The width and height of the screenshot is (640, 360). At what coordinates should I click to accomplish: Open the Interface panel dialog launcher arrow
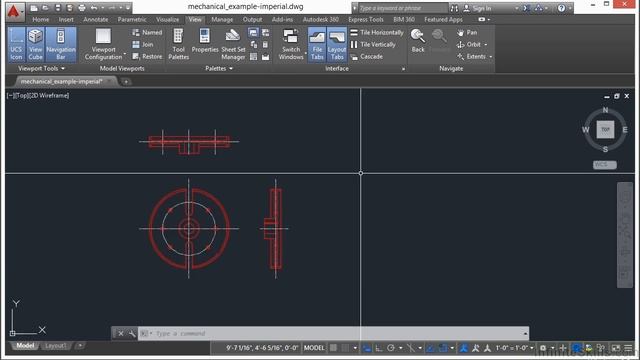[x=403, y=69]
